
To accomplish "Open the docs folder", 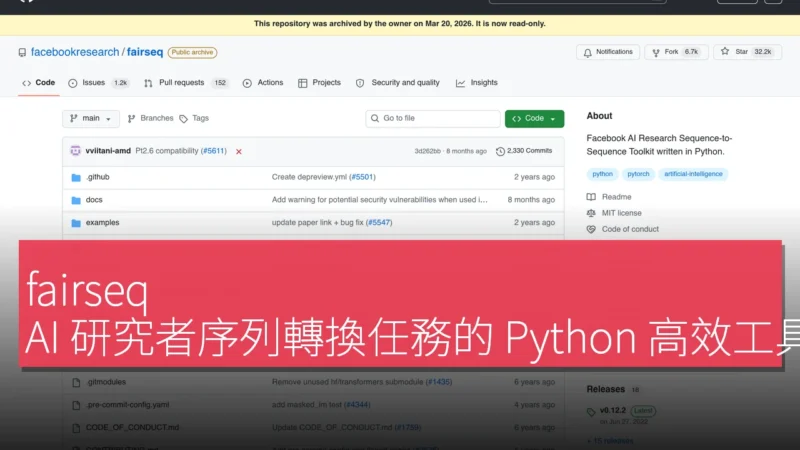I will tap(94, 200).
